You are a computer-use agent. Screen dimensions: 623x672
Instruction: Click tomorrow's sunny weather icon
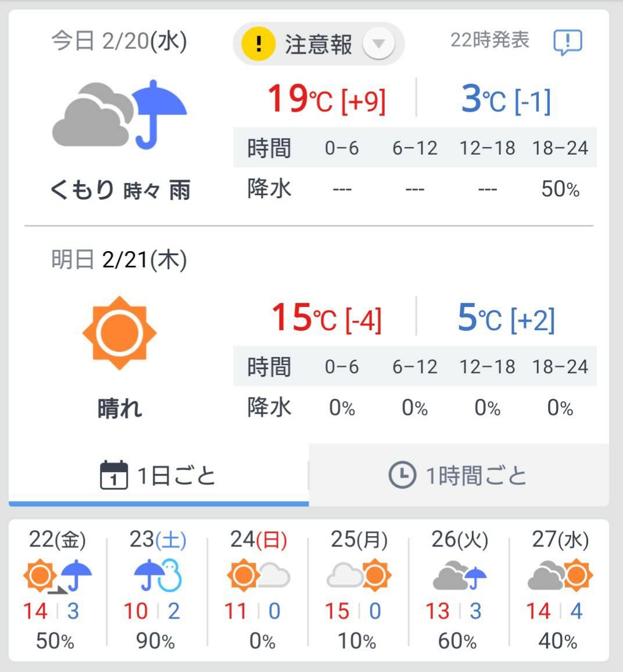pos(120,333)
